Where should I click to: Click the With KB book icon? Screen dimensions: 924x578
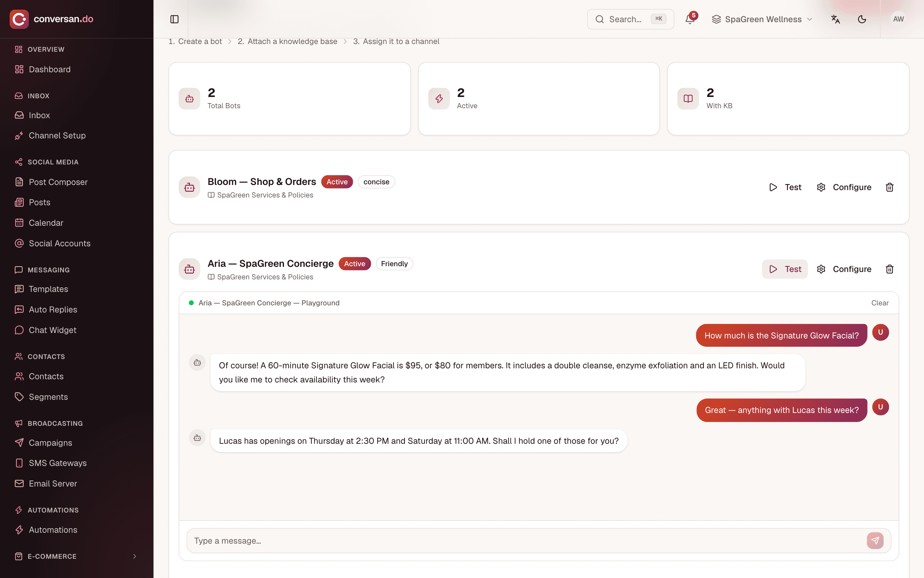[x=688, y=99]
